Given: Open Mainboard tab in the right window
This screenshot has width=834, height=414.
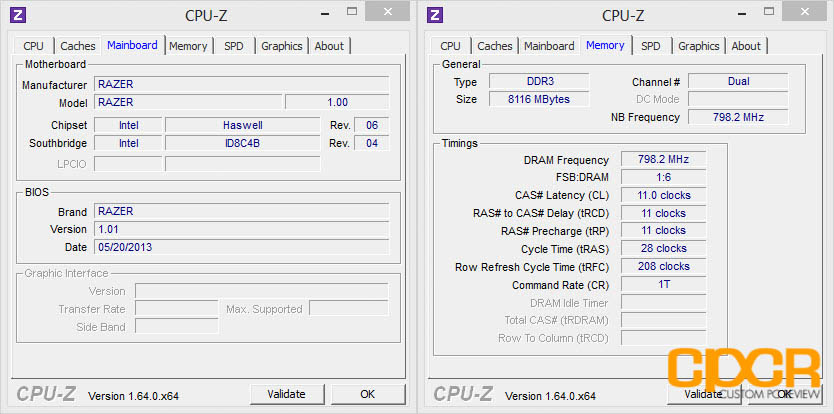Looking at the screenshot, I should [549, 46].
